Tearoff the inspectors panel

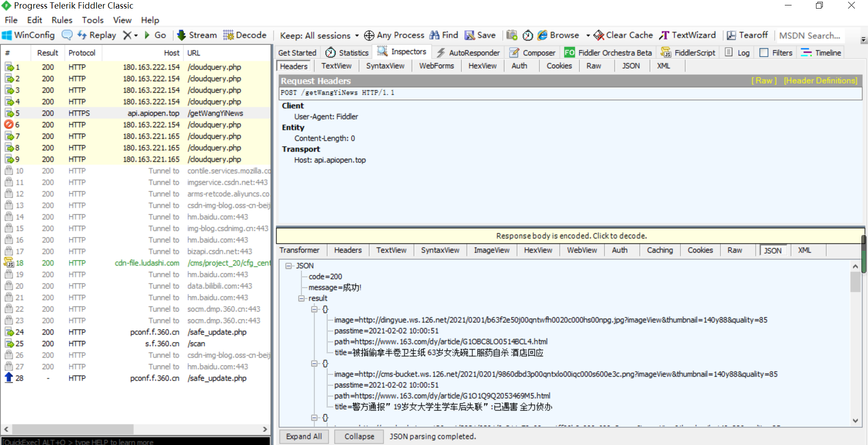[x=747, y=35]
